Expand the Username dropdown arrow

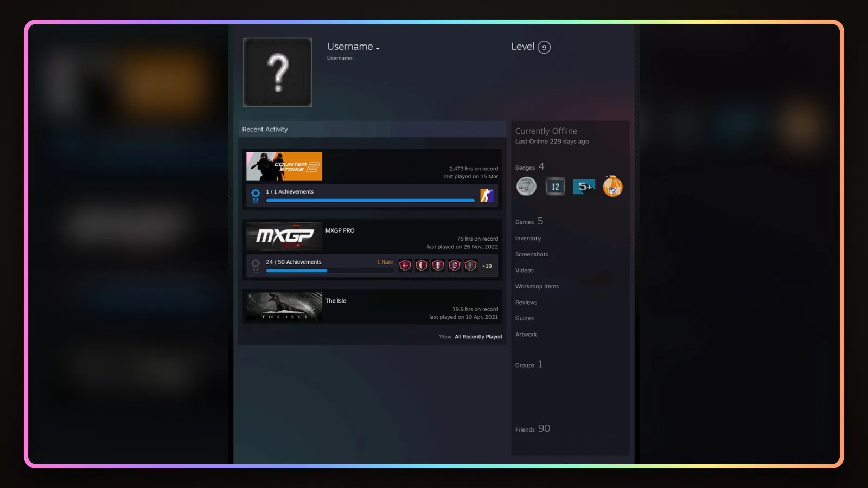(378, 49)
